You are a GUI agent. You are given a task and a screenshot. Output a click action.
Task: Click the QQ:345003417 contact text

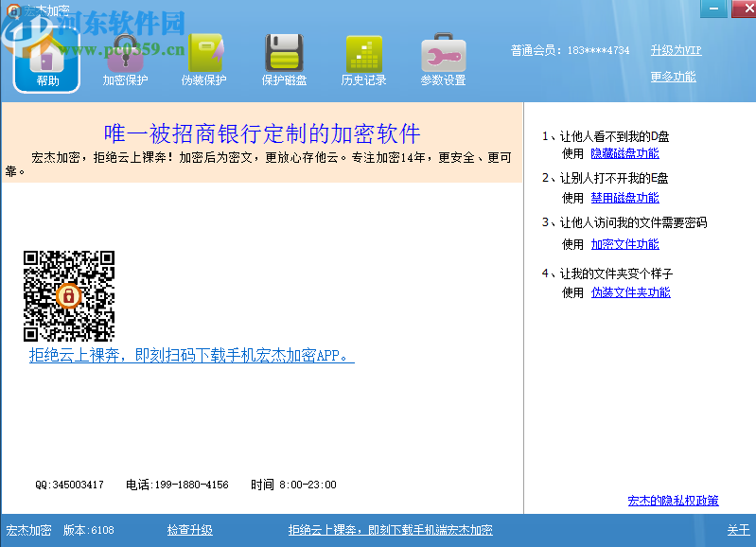[69, 485]
